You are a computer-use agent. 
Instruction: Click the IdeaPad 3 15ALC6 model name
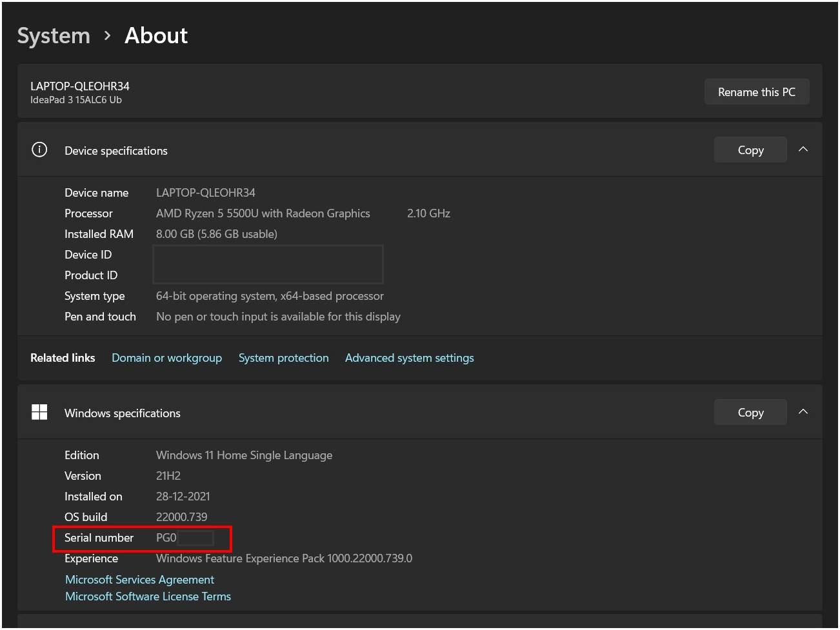coord(76,100)
